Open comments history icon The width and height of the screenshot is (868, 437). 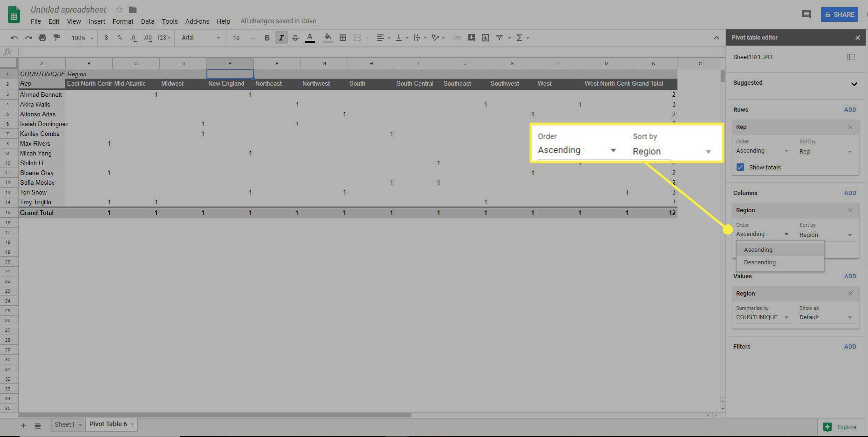(806, 14)
